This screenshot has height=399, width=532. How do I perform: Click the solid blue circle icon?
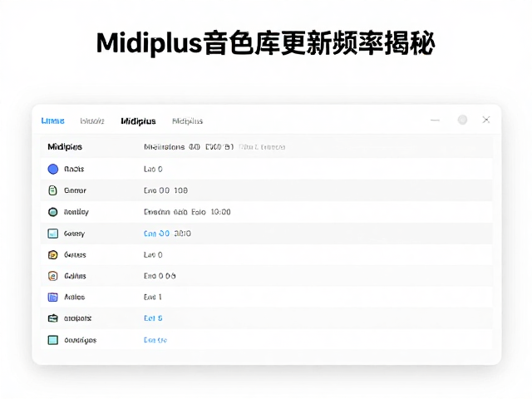53,169
